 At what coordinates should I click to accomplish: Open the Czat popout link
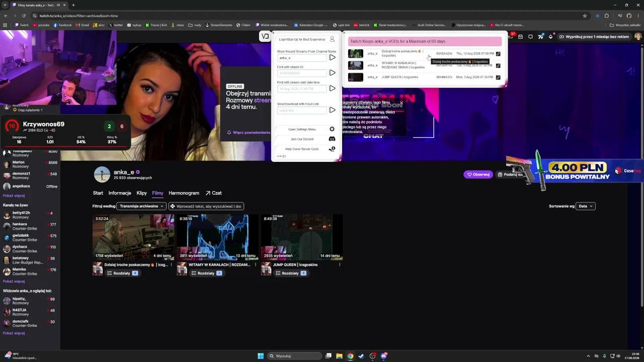(x=213, y=193)
